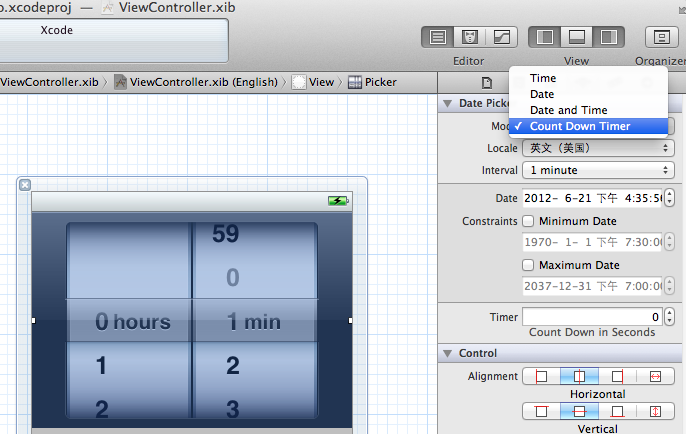This screenshot has width=686, height=434.
Task: Enable the Minimum Date constraint
Action: (528, 221)
